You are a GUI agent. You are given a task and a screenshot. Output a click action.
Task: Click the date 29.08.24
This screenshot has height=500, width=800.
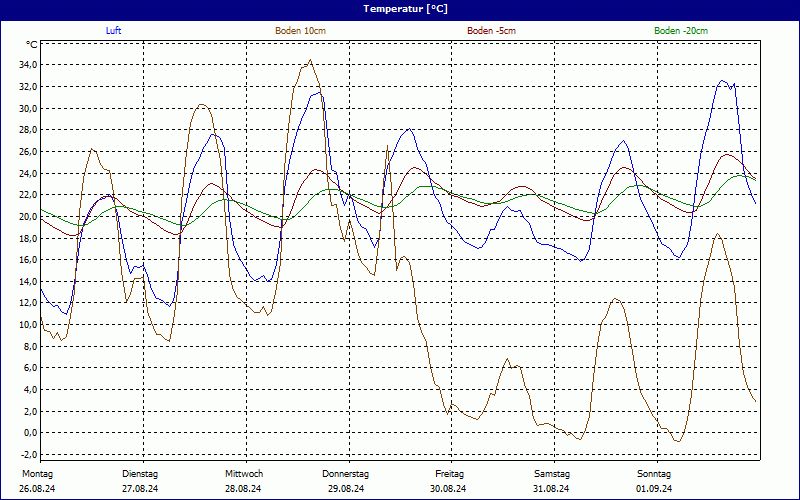pyautogui.click(x=346, y=489)
